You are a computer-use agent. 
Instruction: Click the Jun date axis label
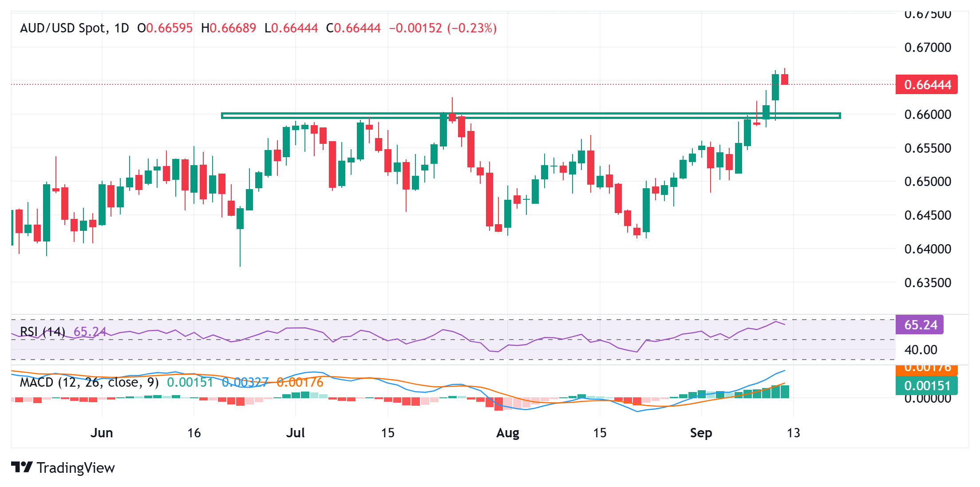(x=102, y=433)
